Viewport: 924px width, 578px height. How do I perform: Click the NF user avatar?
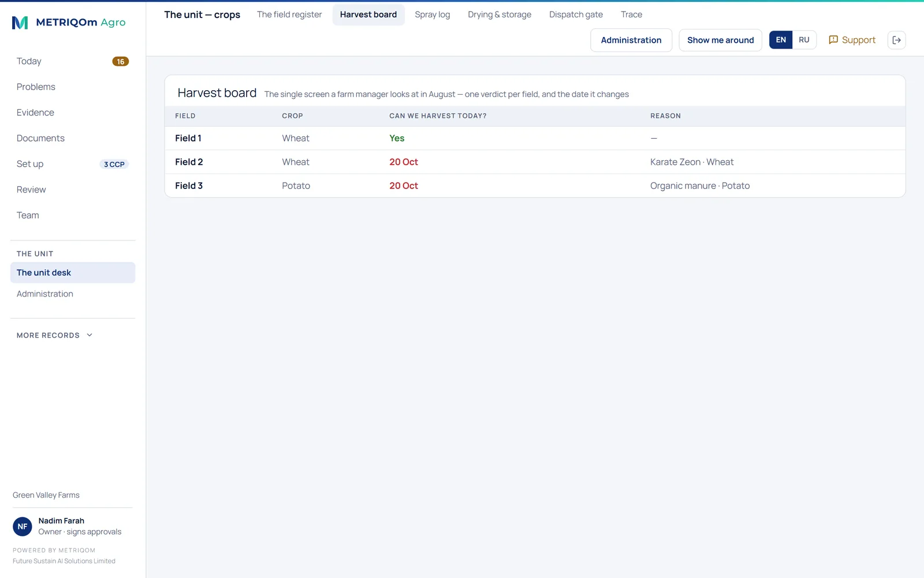pos(23,527)
